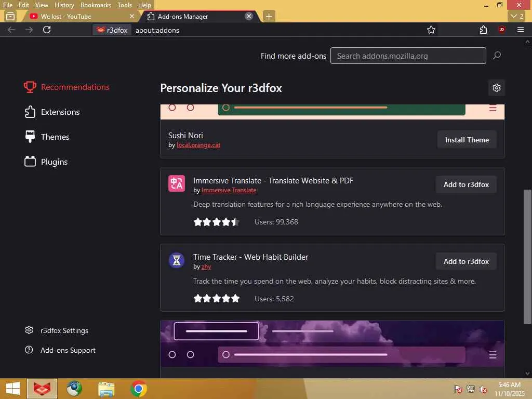Screen dimensions: 532x399
Task: Click the r3dfox identity icon in the address bar
Action: tap(112, 30)
